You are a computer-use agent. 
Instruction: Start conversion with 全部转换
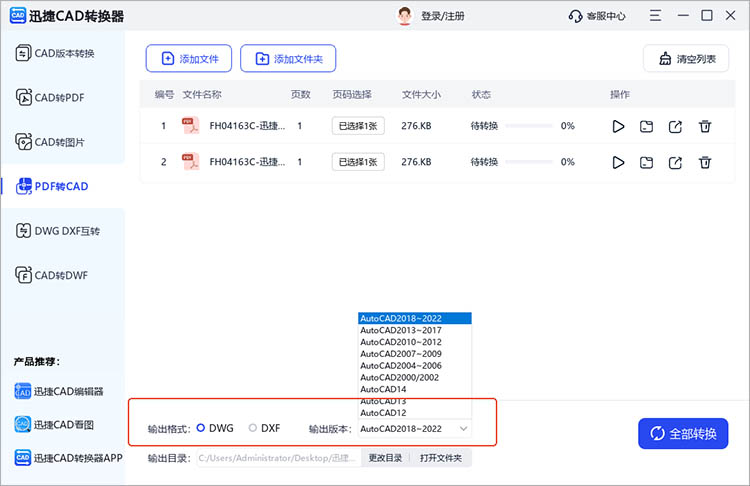click(683, 434)
